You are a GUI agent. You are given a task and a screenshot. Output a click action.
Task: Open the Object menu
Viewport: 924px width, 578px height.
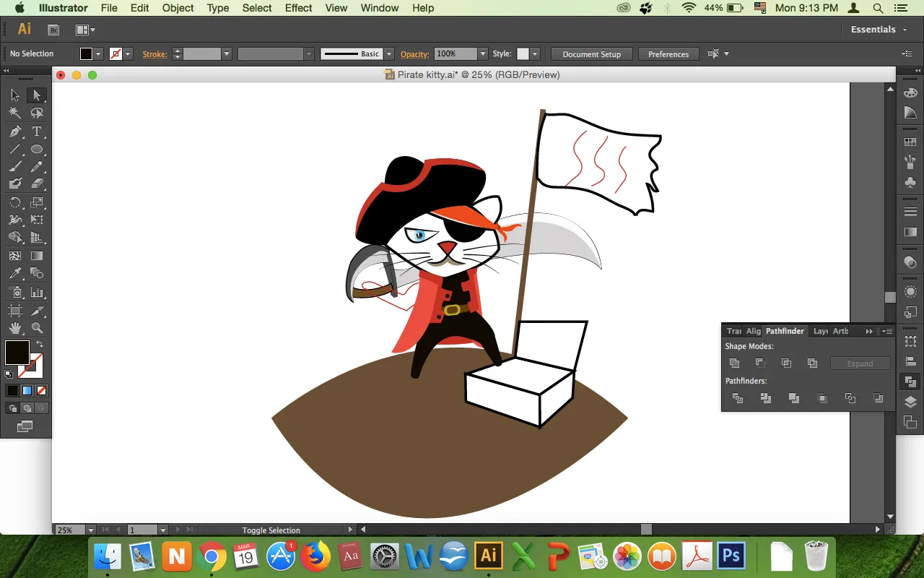(178, 8)
